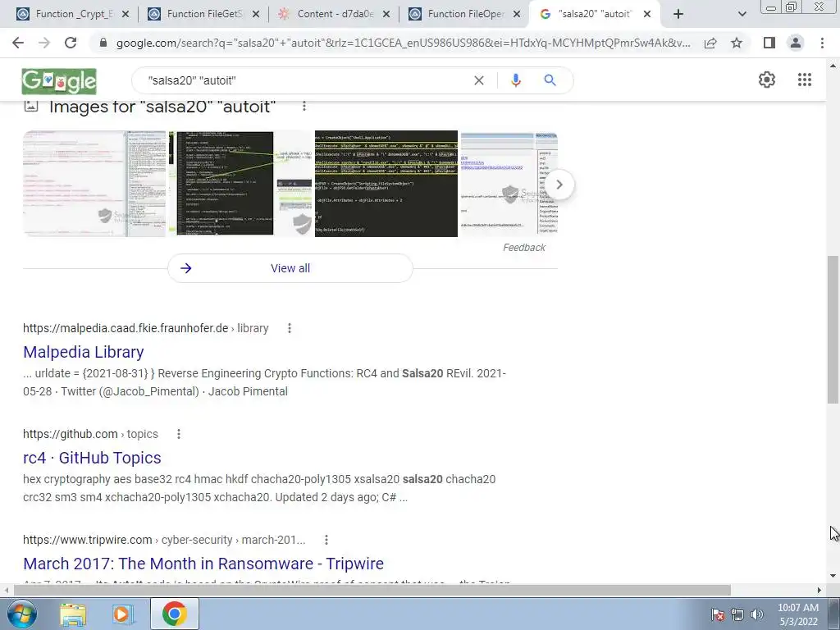
Task: Close the Function FileGetS tab
Action: [x=256, y=15]
